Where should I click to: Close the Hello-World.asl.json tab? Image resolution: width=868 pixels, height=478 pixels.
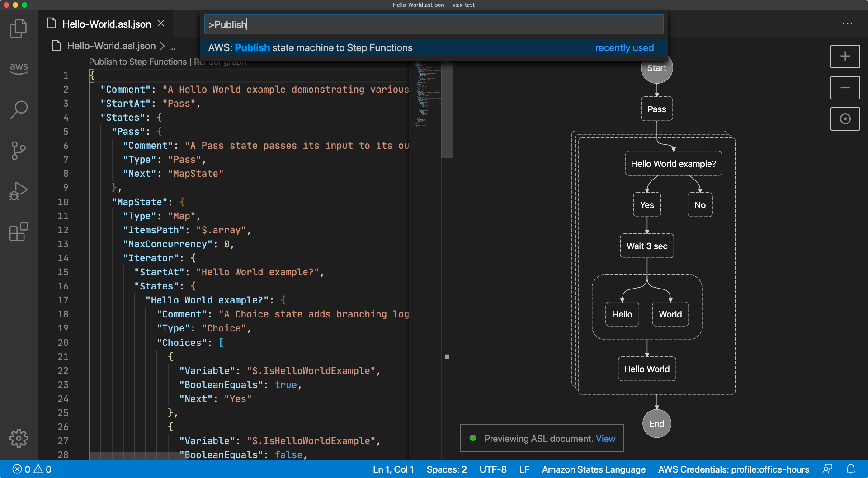161,24
